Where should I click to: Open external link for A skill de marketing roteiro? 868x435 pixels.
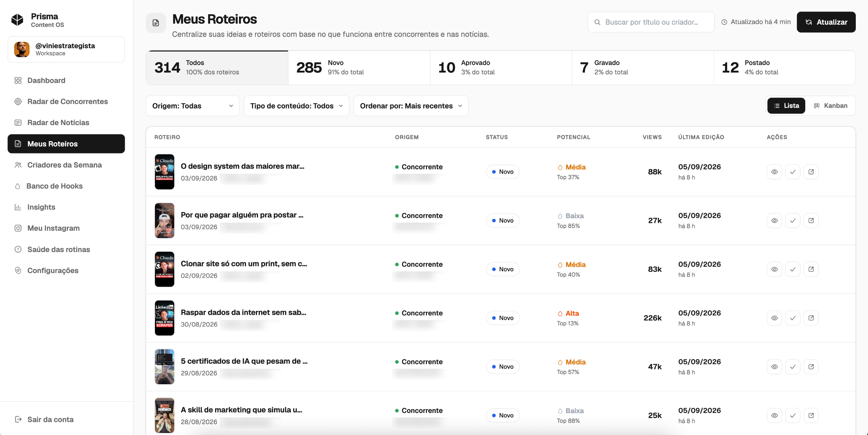point(811,415)
